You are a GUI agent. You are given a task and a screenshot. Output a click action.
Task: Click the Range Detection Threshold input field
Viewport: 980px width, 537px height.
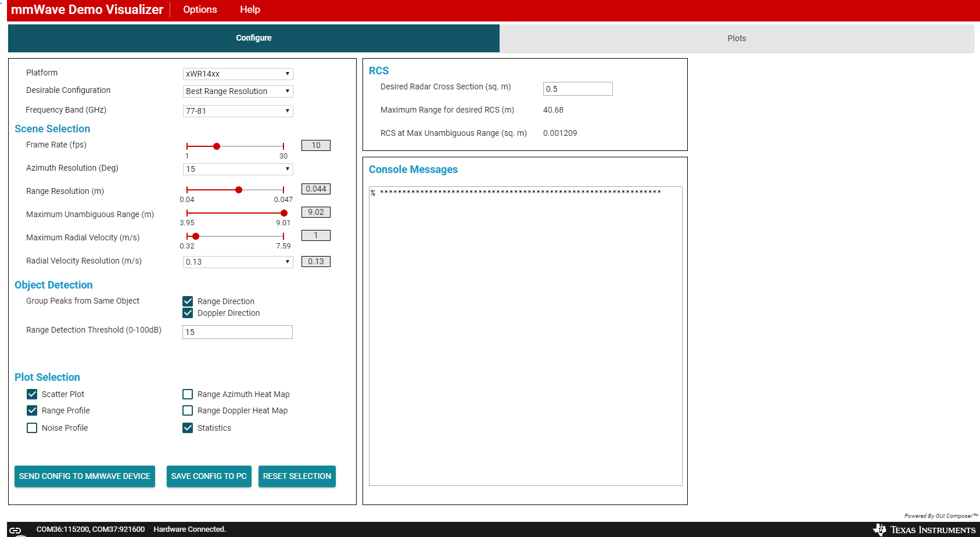[238, 332]
